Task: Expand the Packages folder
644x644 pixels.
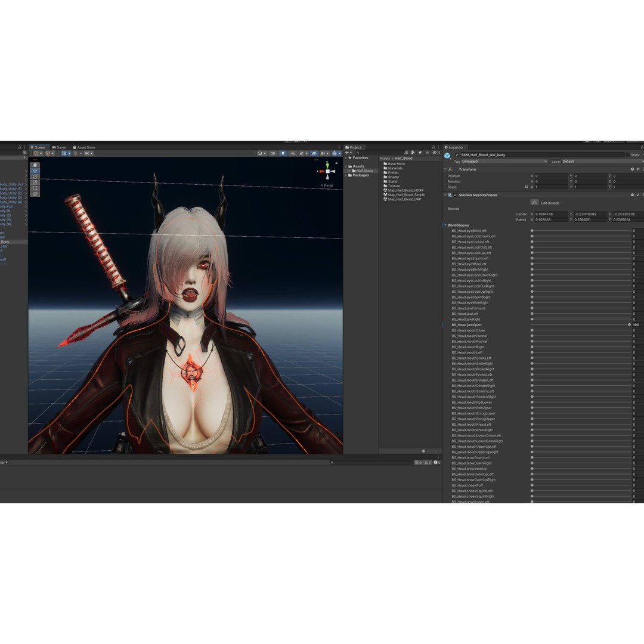Action: pos(346,175)
